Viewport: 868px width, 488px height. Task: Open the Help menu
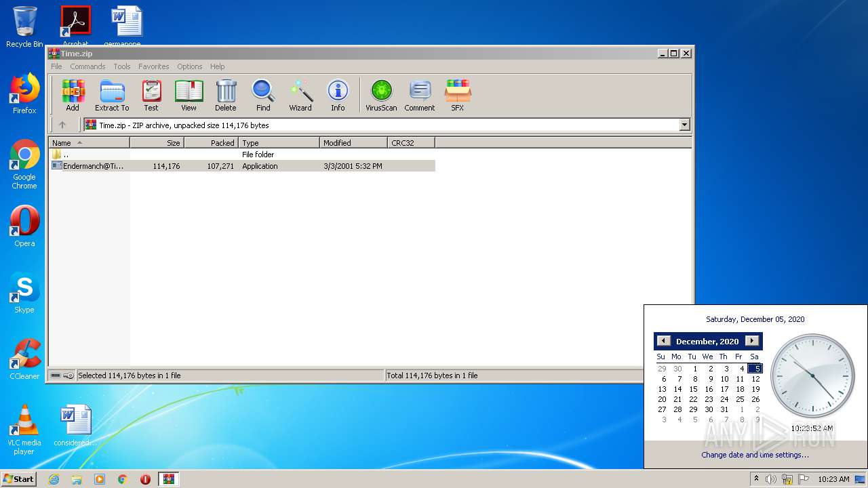point(217,66)
